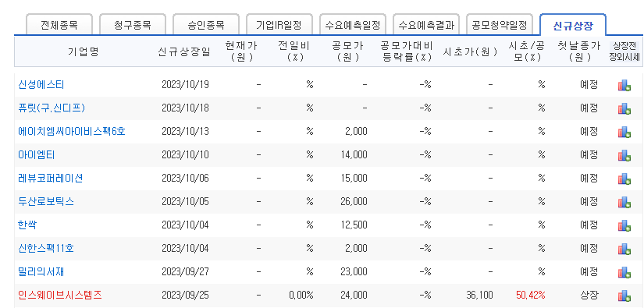Open the 퓨릿(구.신디프) company link
The height and width of the screenshot is (308, 644).
pos(52,108)
